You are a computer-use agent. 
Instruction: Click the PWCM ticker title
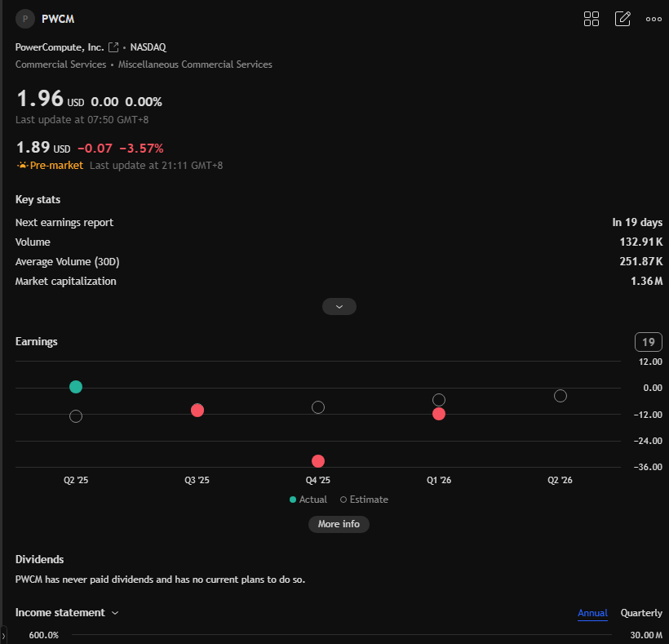58,19
